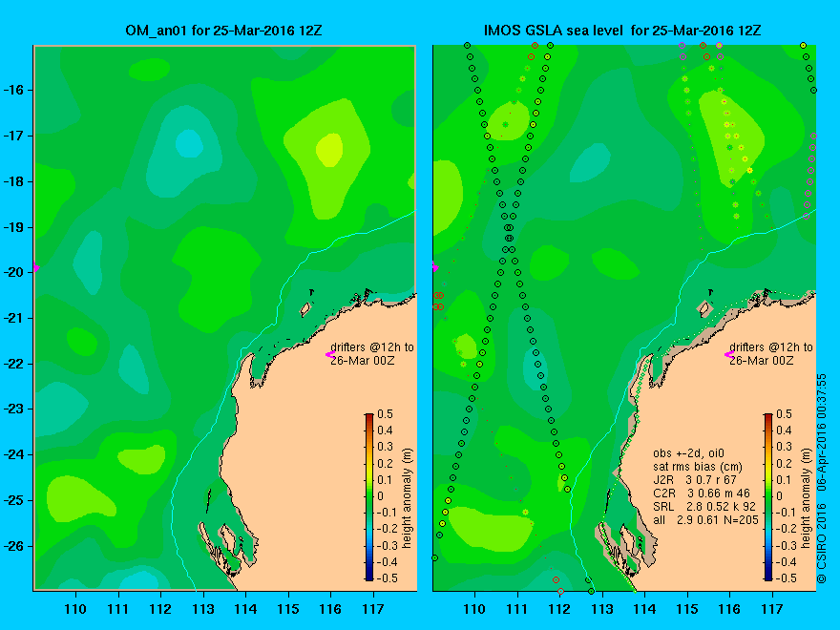Click the 'sat rms bias (cm)' heading
840x630 pixels.
coord(698,467)
